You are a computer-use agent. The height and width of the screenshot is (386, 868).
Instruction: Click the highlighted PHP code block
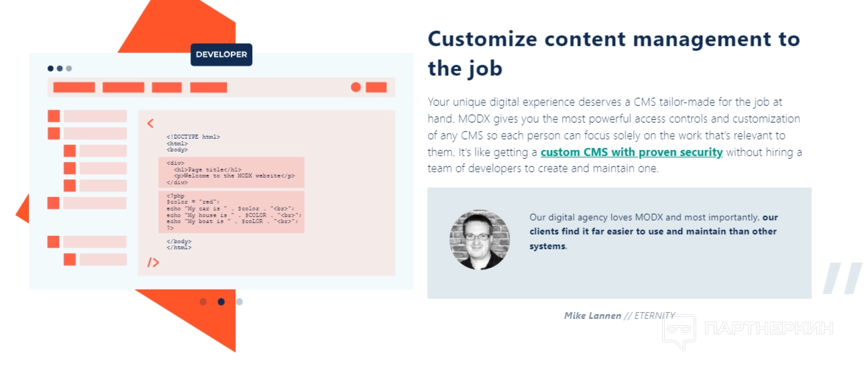(x=231, y=212)
